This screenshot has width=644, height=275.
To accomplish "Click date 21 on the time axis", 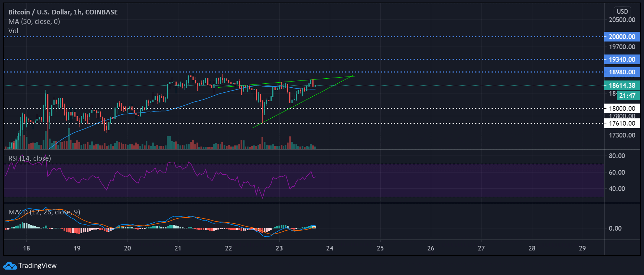I will point(178,248).
